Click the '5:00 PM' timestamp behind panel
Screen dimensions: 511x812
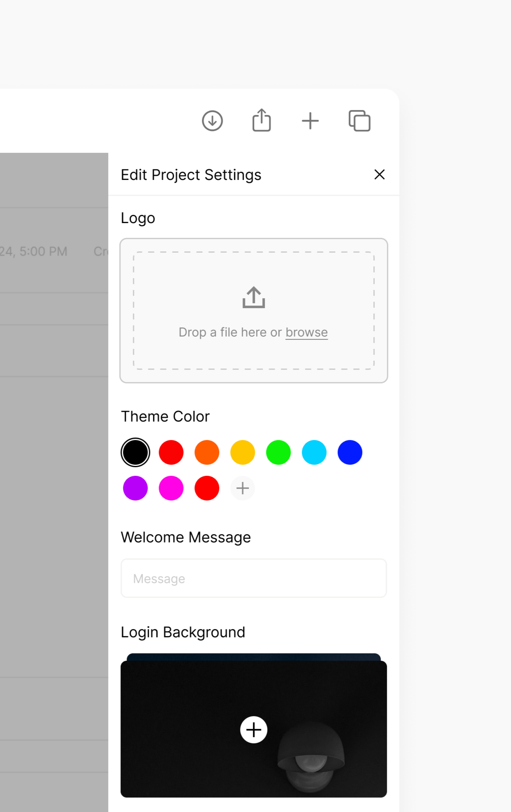(43, 251)
